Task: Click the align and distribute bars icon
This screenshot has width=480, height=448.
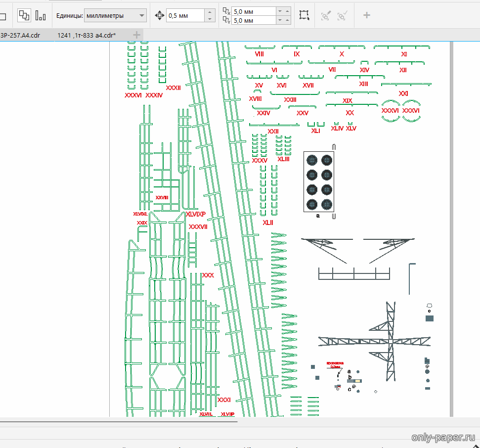Action: [x=41, y=15]
